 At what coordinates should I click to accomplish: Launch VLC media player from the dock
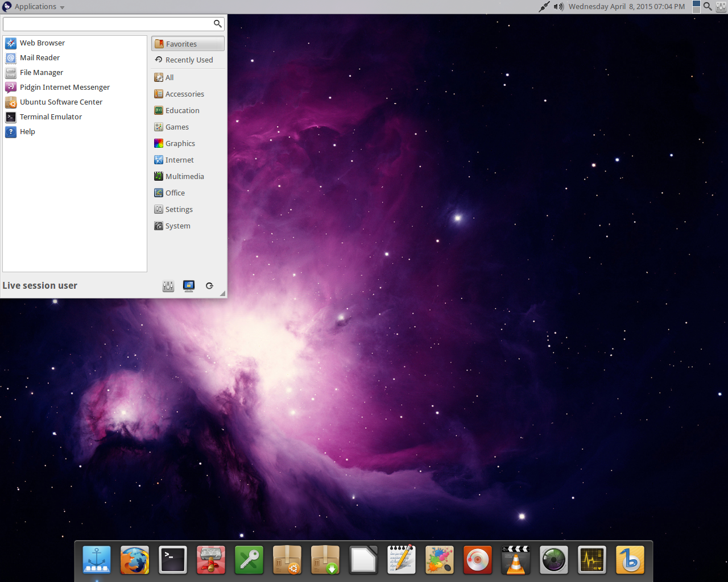516,560
